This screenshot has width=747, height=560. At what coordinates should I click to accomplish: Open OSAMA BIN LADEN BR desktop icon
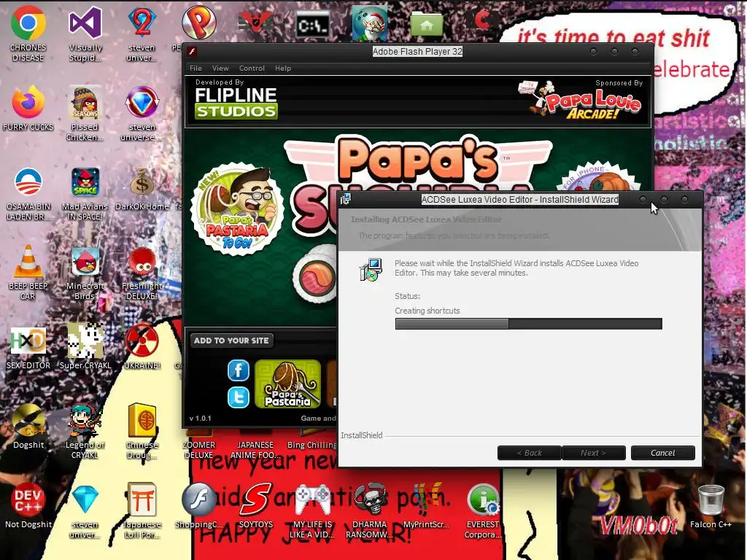pyautogui.click(x=28, y=182)
